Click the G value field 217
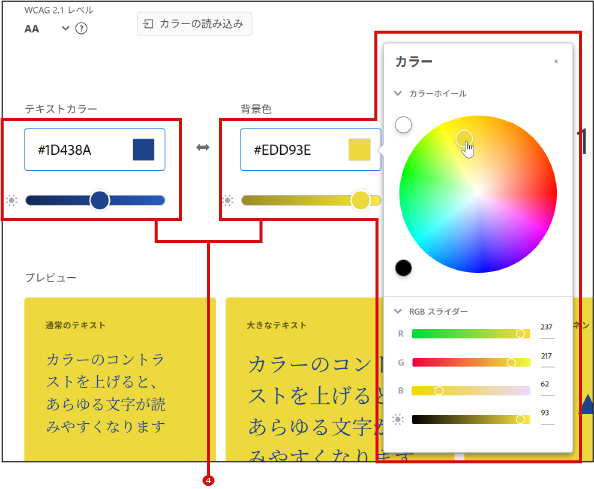 tap(547, 358)
